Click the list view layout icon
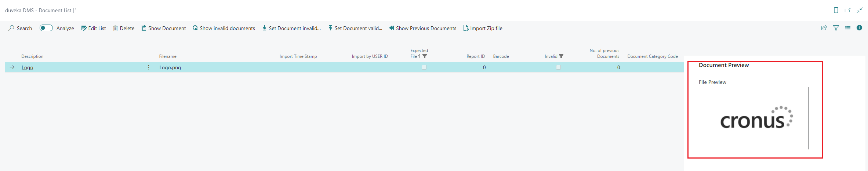The height and width of the screenshot is (171, 868). 848,28
